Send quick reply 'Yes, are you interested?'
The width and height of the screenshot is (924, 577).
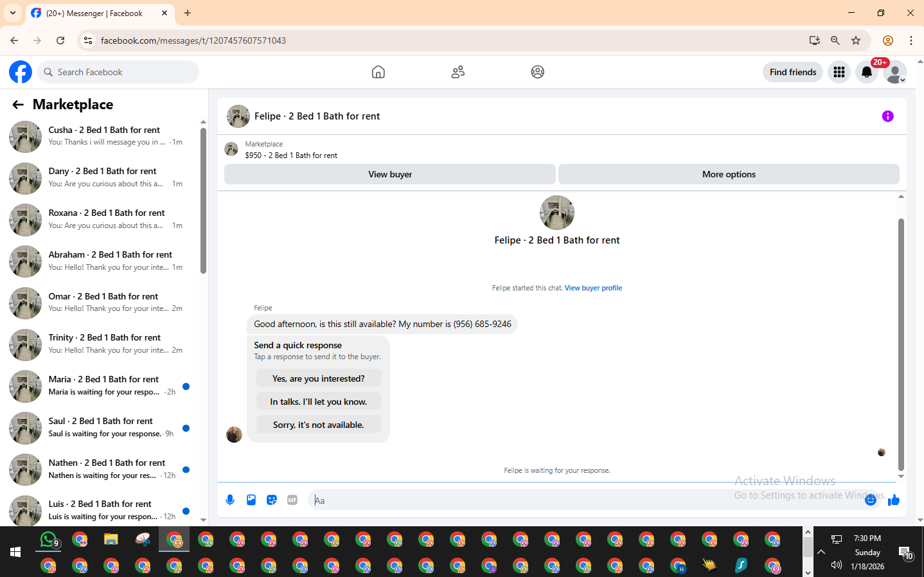(318, 378)
